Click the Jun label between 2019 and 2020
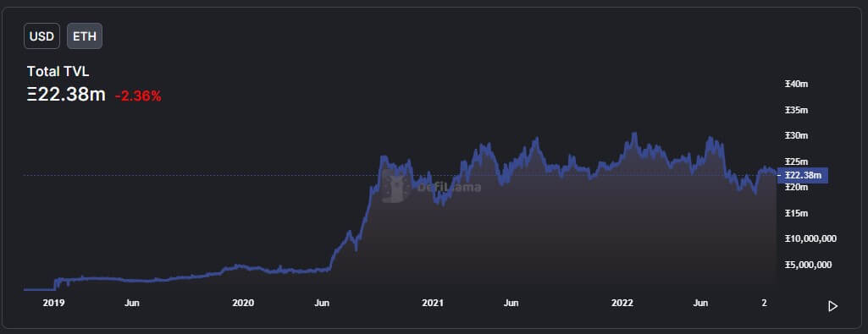868x334 pixels. [x=132, y=303]
